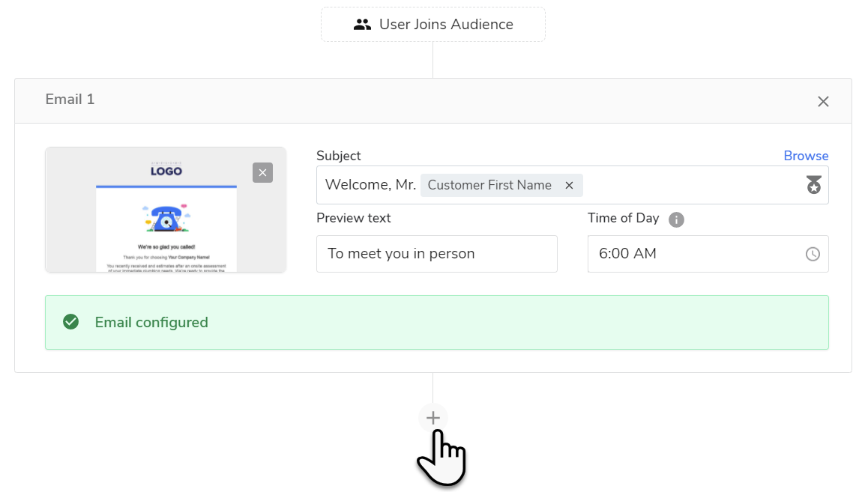868x492 pixels.
Task: Select the User Joins Audience trigger
Action: click(433, 25)
